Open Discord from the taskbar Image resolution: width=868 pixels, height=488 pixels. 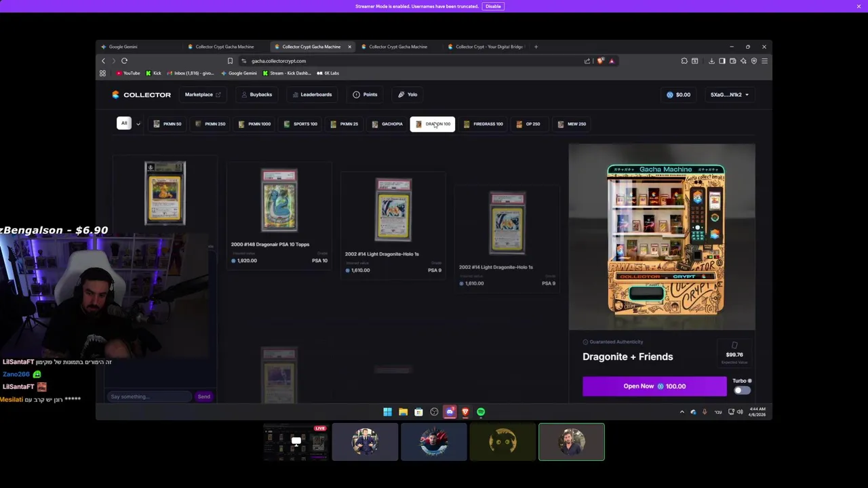(450, 412)
